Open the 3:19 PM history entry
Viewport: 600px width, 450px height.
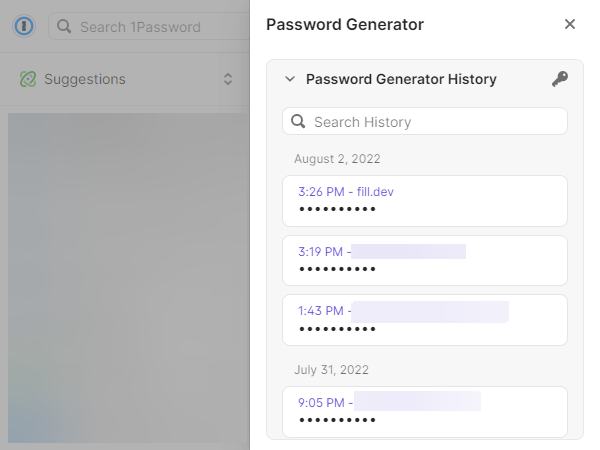pyautogui.click(x=425, y=260)
